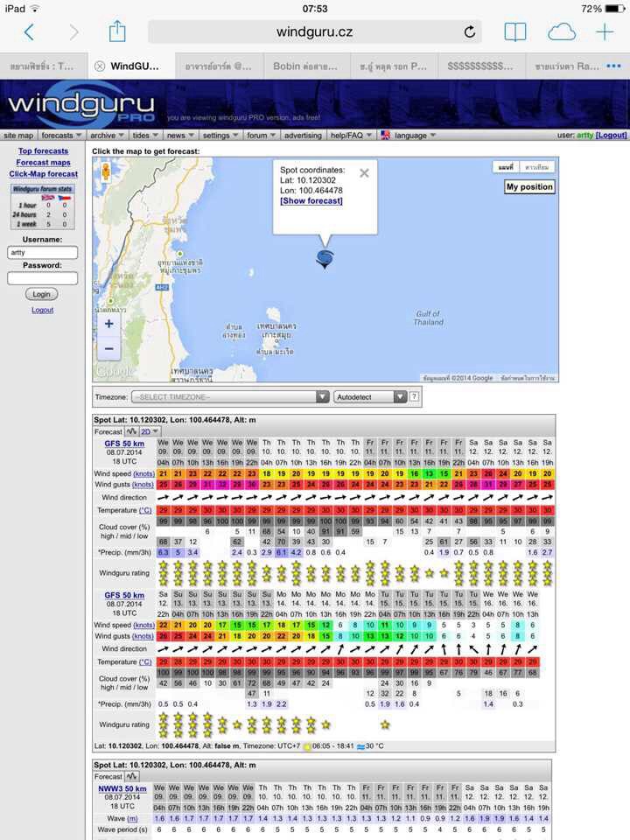Click the first Wind speed (knots) link
Image resolution: width=630 pixels, height=840 pixels.
(x=143, y=473)
